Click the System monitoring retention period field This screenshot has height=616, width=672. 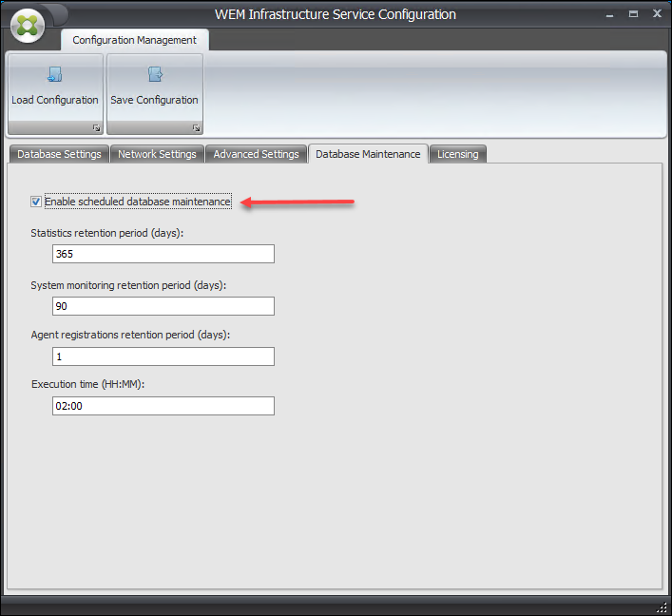163,306
